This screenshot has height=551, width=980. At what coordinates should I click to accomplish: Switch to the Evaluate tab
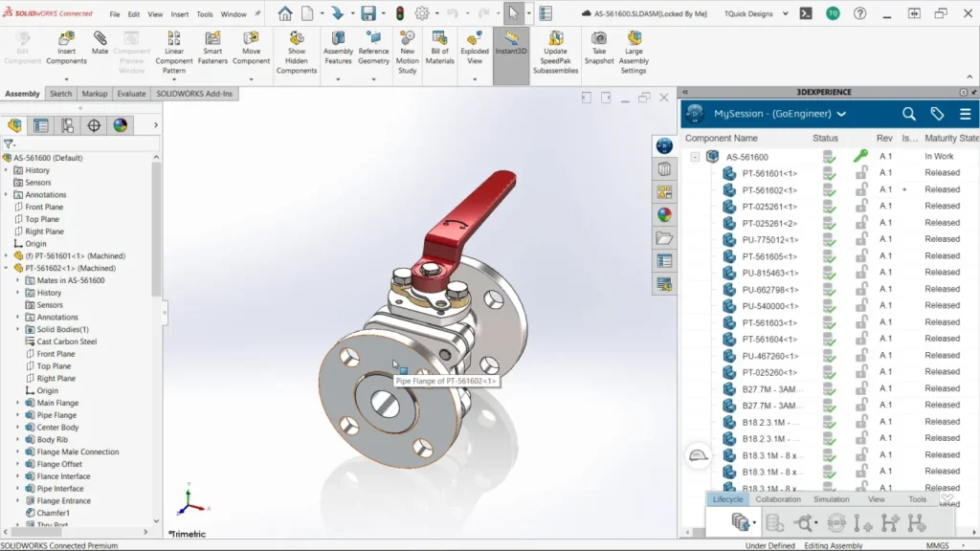pos(131,94)
